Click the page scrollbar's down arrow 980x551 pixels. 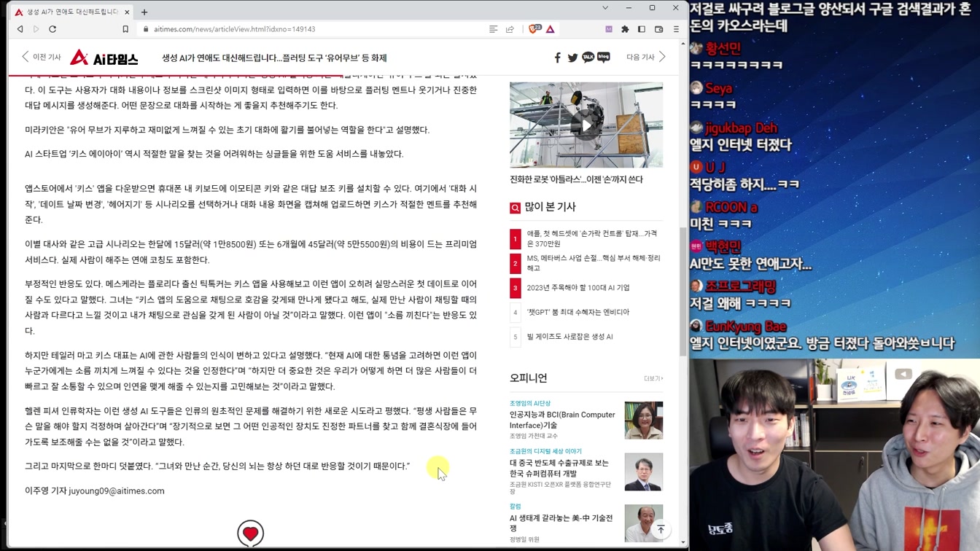tap(683, 542)
